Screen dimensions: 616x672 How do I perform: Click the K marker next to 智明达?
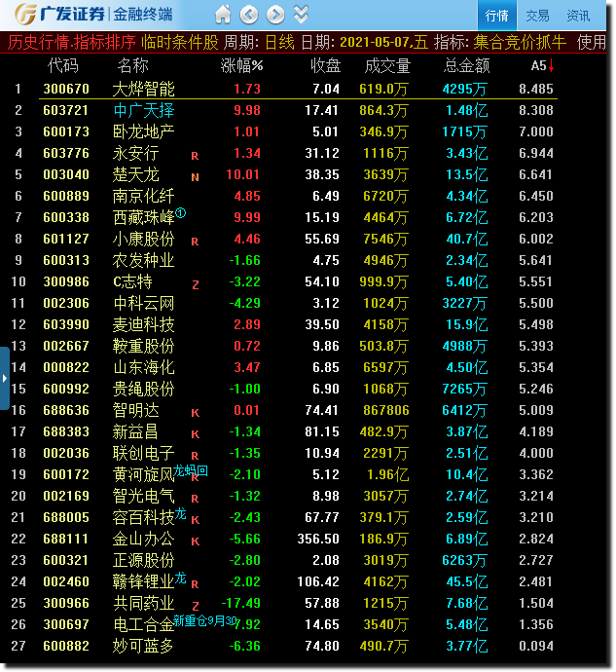[196, 413]
